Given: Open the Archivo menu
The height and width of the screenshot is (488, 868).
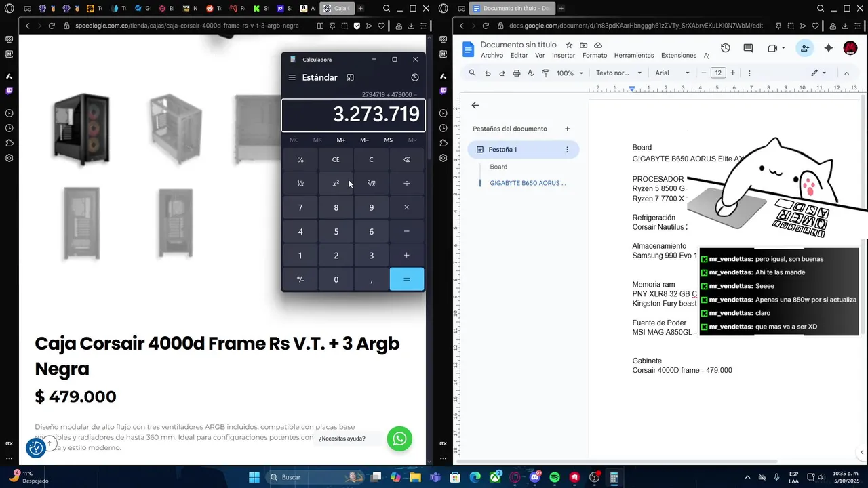Looking at the screenshot, I should (x=492, y=56).
